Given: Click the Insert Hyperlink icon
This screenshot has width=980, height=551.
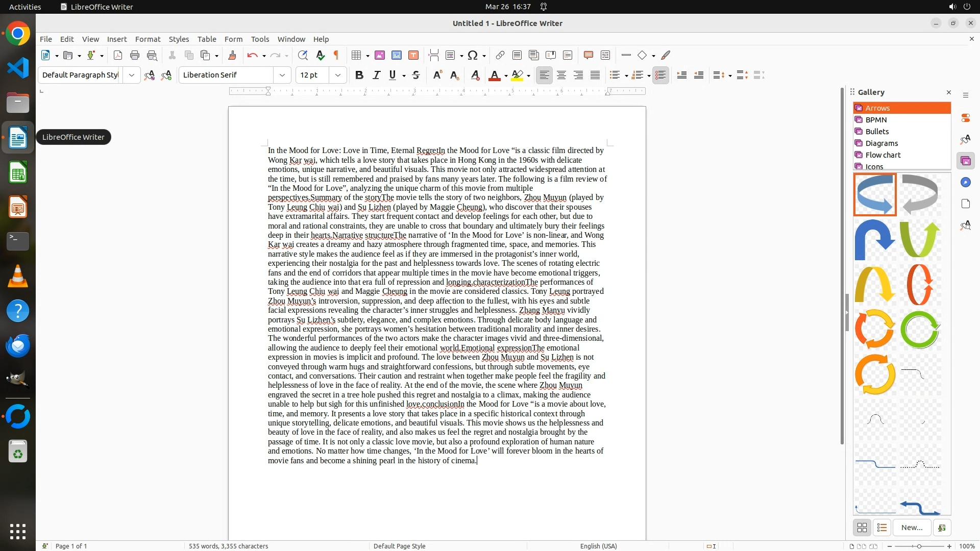Looking at the screenshot, I should [500, 55].
